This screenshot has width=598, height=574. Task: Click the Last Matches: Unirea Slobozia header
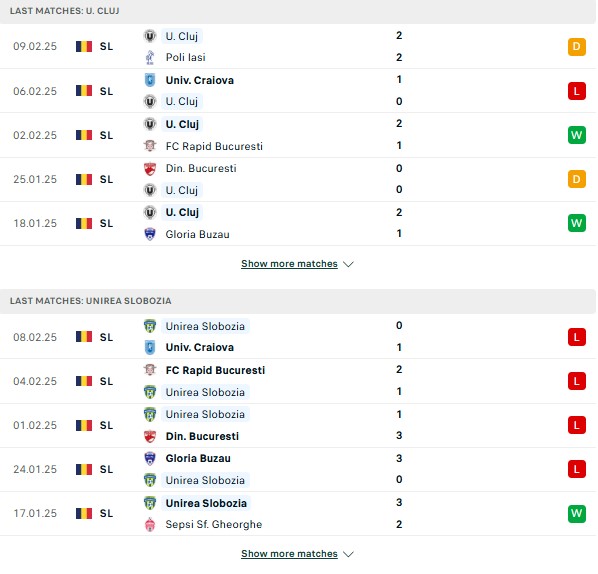click(90, 301)
